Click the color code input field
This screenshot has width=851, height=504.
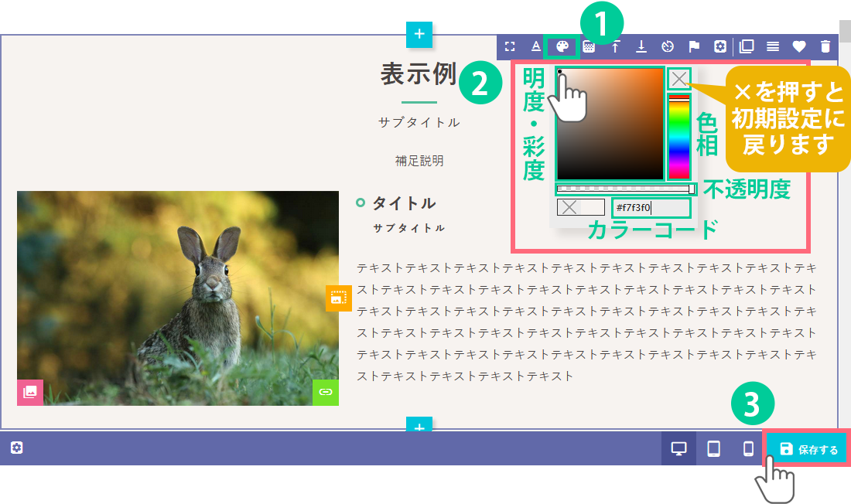[x=650, y=207]
